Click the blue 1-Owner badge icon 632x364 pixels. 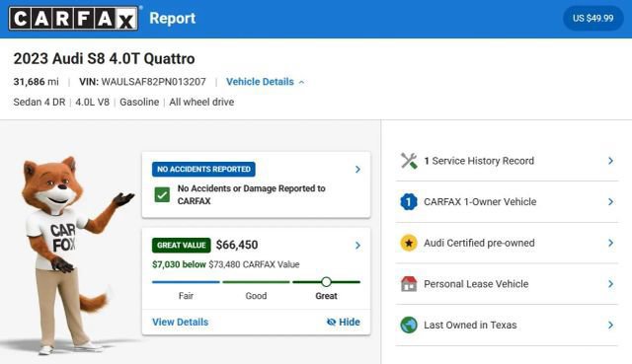(x=409, y=202)
